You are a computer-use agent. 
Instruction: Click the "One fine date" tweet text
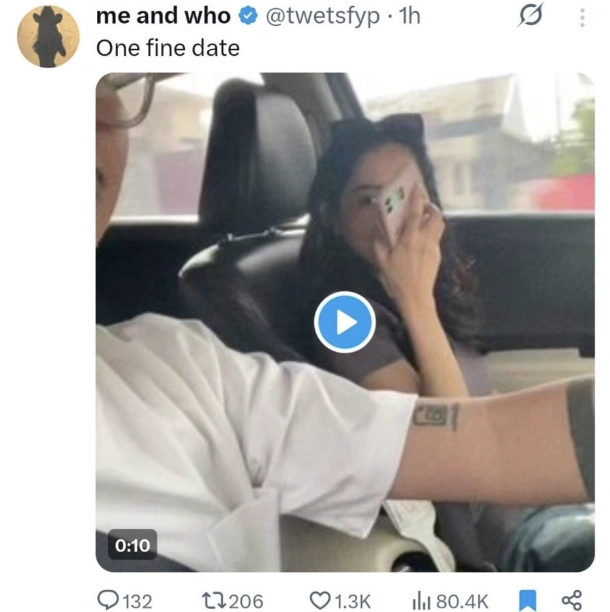[167, 47]
